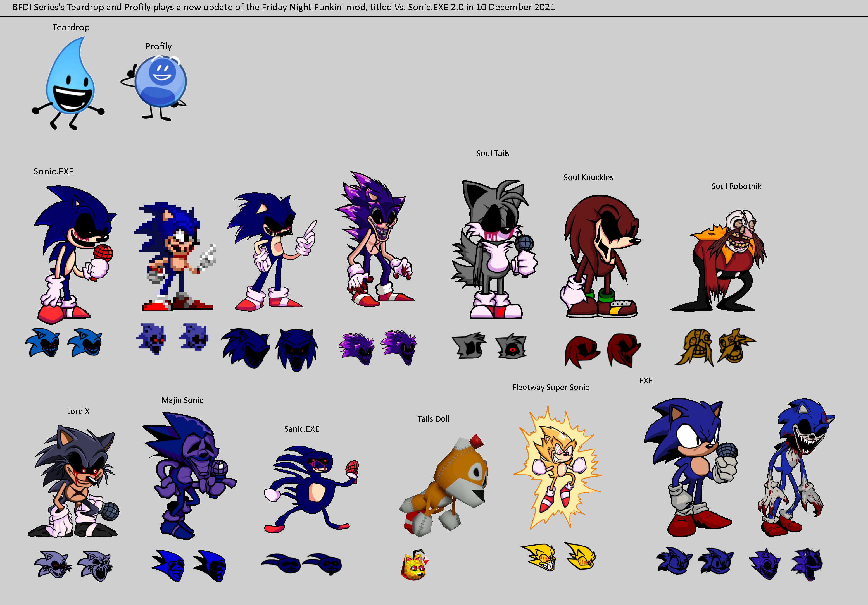
Task: Click the 'Majin Sonic' label
Action: [x=182, y=400]
